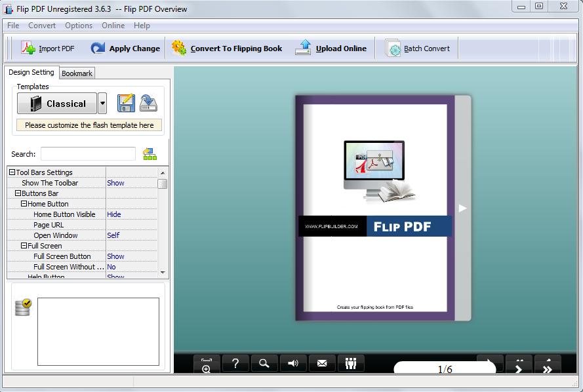The height and width of the screenshot is (392, 583).
Task: Click the save template settings floppy icon
Action: 126,103
